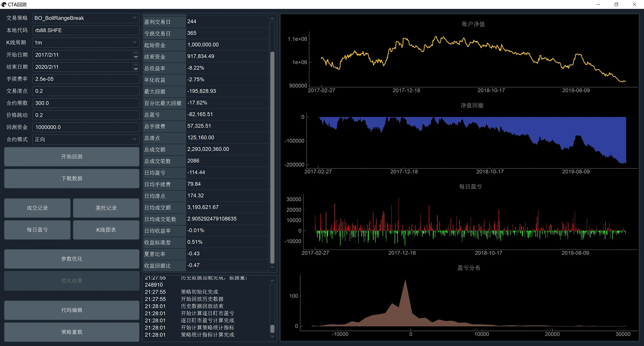The height and width of the screenshot is (346, 644).
Task: Click the 本地代码 input field rb88.SHFE
Action: coord(86,30)
